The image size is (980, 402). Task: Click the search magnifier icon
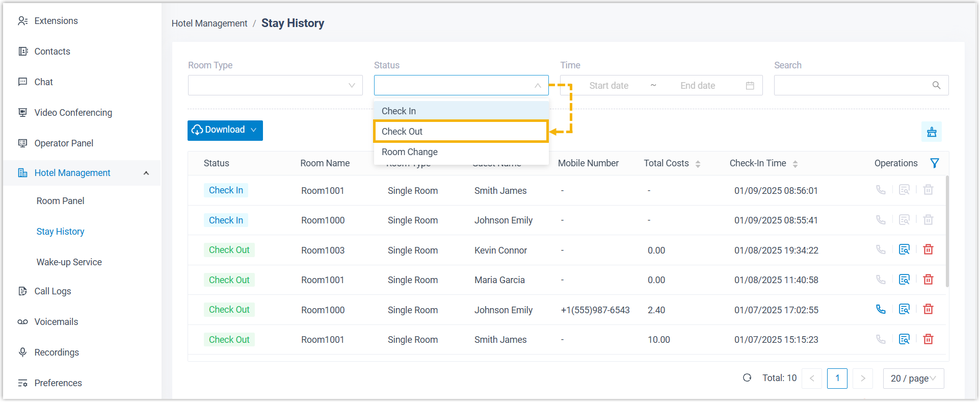point(936,86)
